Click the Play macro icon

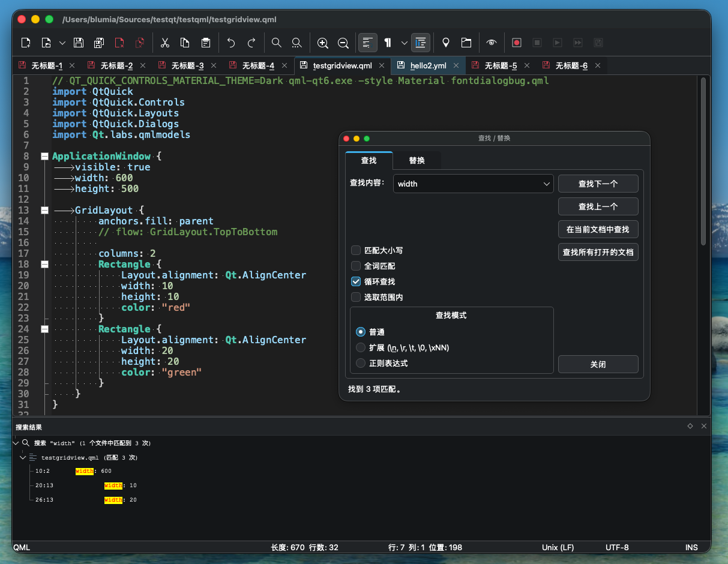coord(558,43)
